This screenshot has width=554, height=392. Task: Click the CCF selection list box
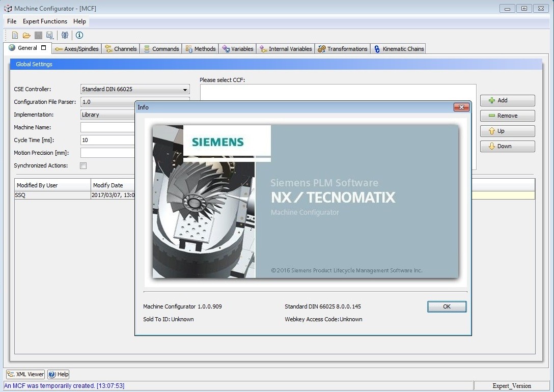(338, 93)
